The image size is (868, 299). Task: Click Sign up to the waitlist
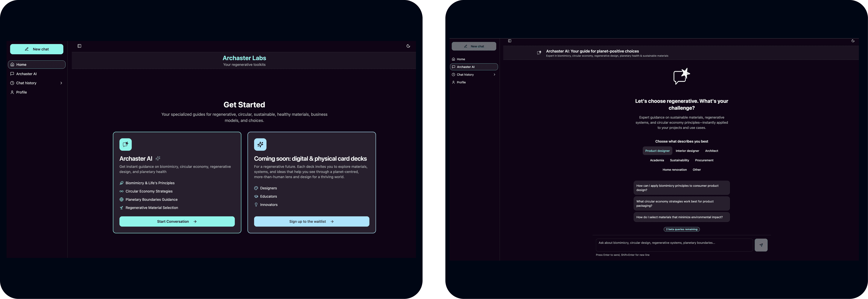tap(312, 222)
